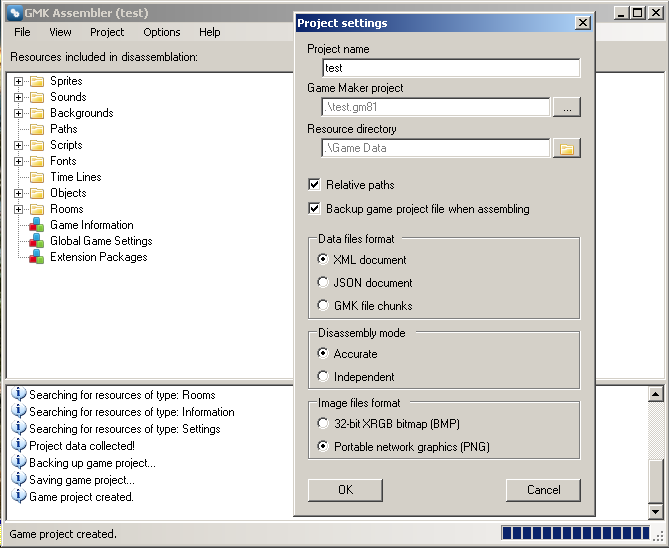Screen dimensions: 669x548
Task: Click the Global Game Settings icon
Action: click(x=37, y=241)
